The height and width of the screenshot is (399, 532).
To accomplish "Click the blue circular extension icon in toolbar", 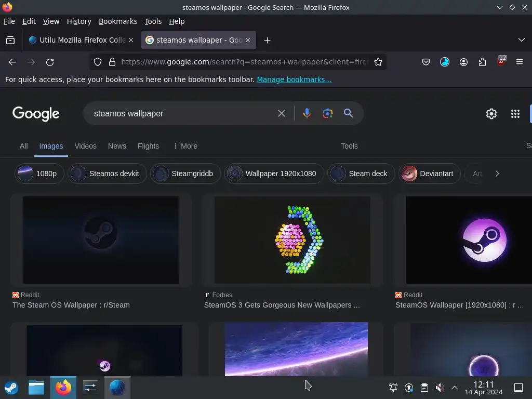I will 445,62.
